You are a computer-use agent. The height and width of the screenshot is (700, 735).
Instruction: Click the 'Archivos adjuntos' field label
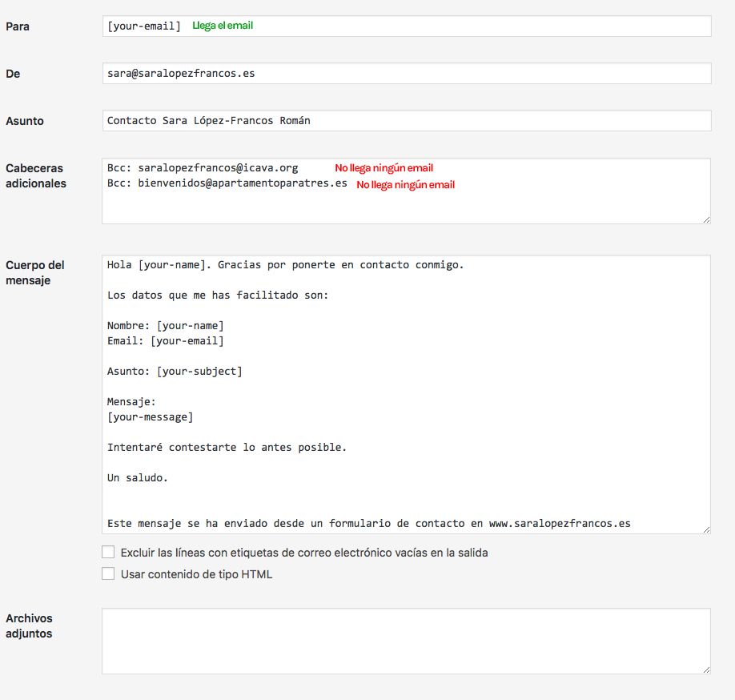29,626
